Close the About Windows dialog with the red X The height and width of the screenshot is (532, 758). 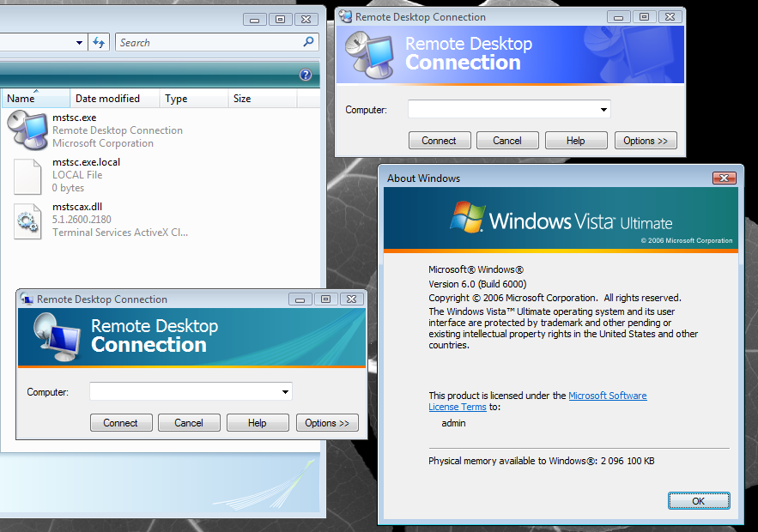[725, 178]
